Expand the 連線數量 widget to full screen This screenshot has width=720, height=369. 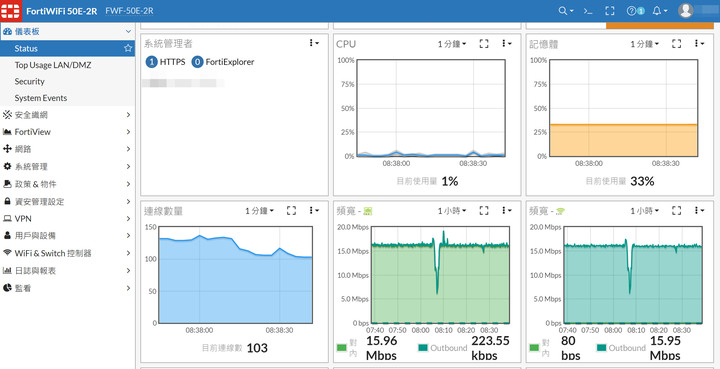pos(291,210)
